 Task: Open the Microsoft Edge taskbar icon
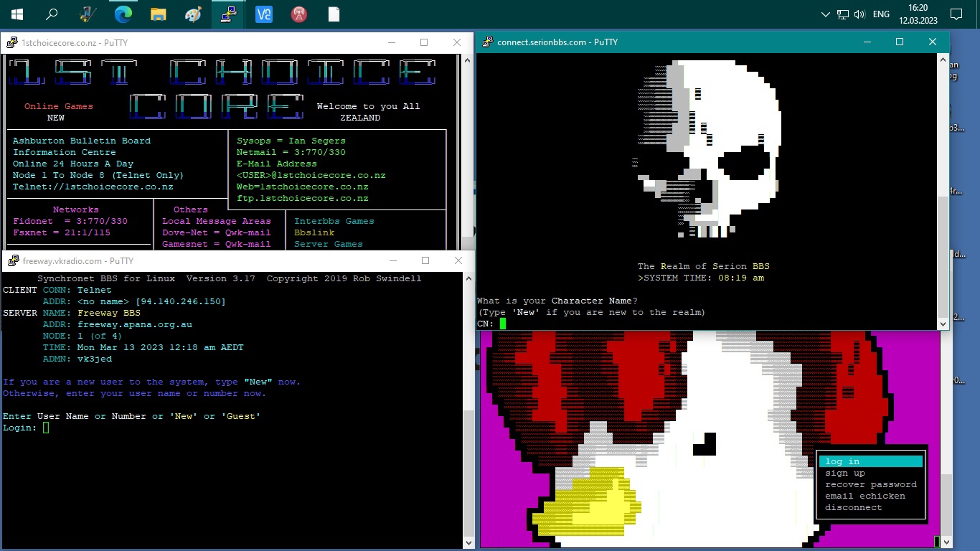tap(123, 14)
